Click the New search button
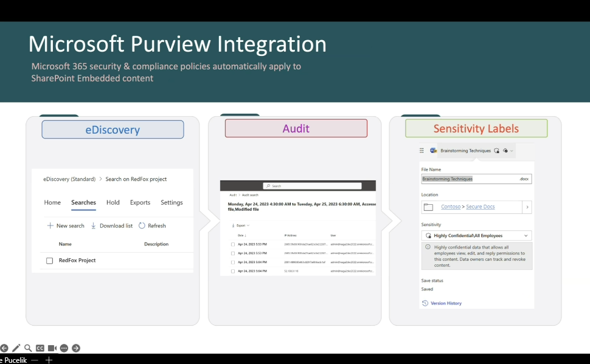The image size is (590, 364). coord(66,226)
